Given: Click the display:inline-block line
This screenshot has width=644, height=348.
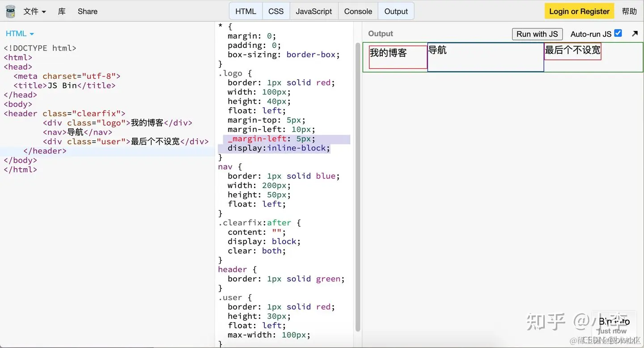Looking at the screenshot, I should (x=279, y=148).
